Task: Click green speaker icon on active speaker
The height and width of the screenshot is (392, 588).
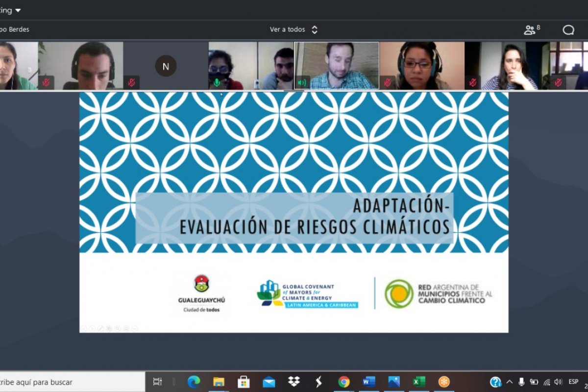Action: click(302, 82)
